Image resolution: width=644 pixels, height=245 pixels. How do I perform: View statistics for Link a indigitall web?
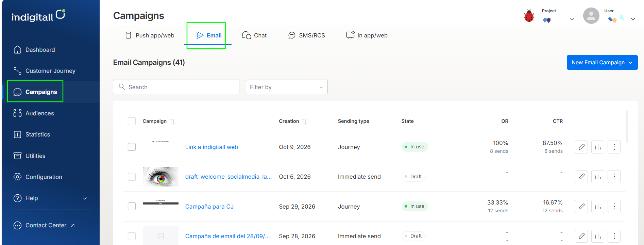(598, 147)
